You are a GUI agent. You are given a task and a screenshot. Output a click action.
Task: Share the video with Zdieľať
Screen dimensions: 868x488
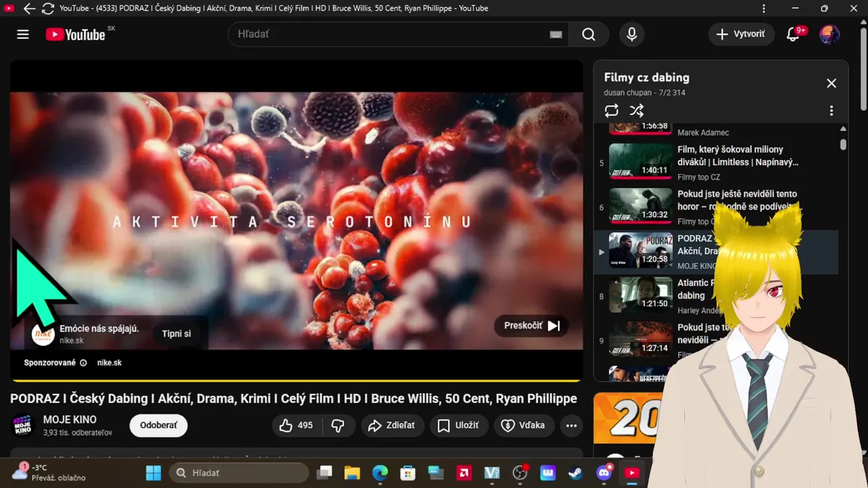click(x=393, y=426)
